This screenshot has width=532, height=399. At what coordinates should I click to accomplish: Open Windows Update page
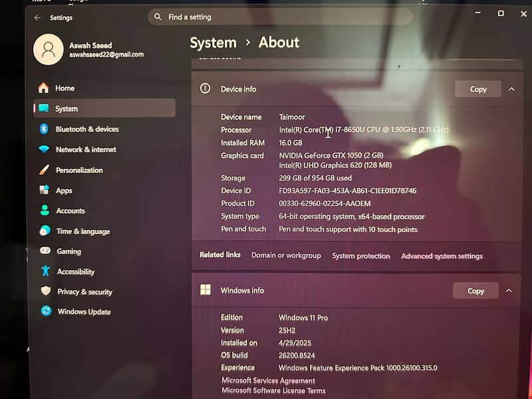[x=104, y=311]
